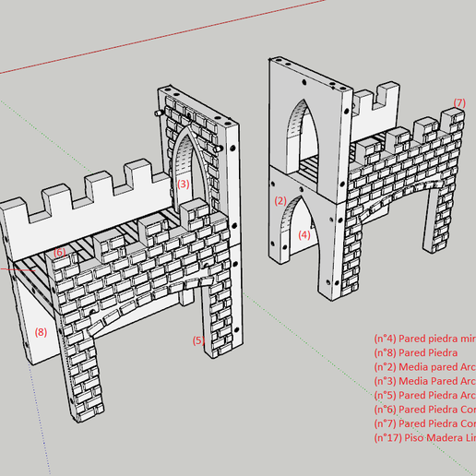The width and height of the screenshot is (476, 476).
Task: Select the legend line starting with (n°6) Pared Piedra
Action: [425, 410]
